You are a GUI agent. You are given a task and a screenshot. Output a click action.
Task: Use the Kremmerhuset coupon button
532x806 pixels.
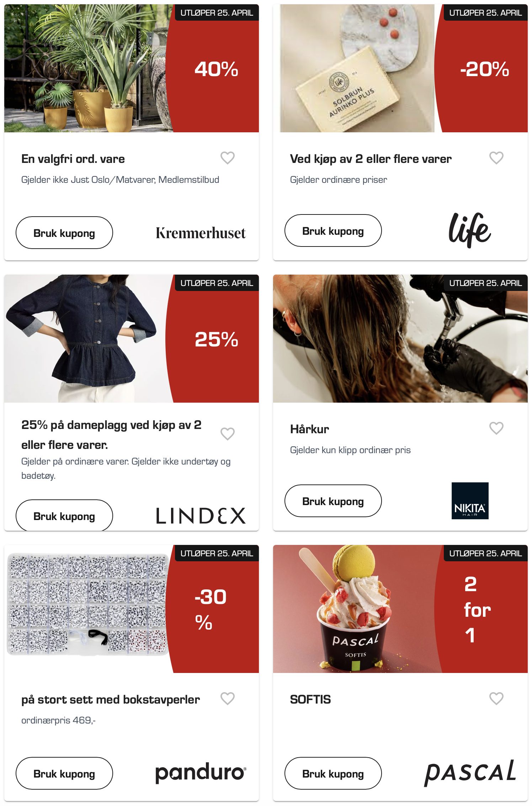coord(64,233)
